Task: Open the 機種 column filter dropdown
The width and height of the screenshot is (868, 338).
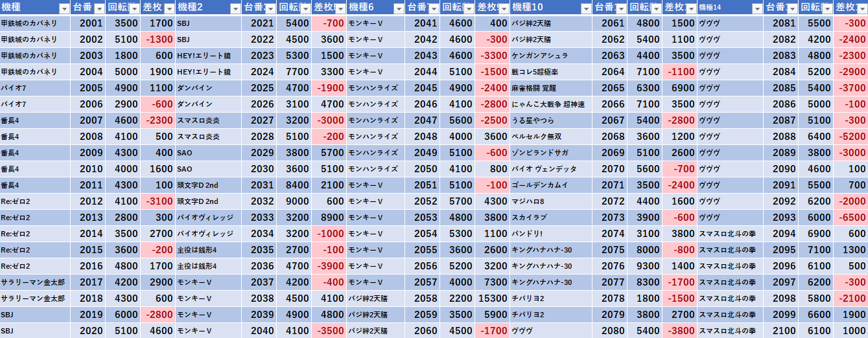Action: (x=64, y=8)
